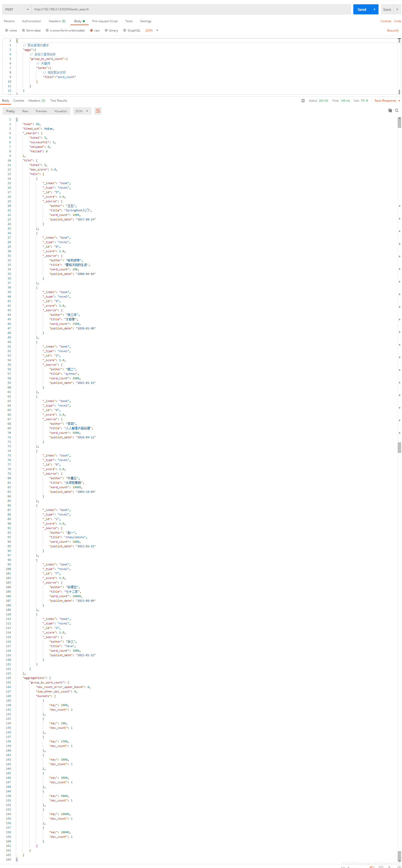The height and width of the screenshot is (868, 402).
Task: Open the Send button dropdown arrow
Action: point(374,9)
